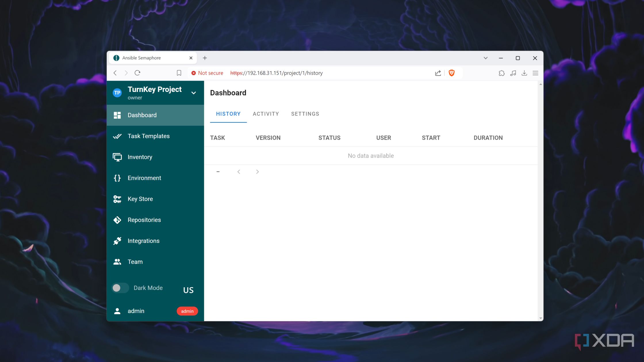Viewport: 644px width, 362px height.
Task: Open the Integrations section
Action: coord(143,241)
